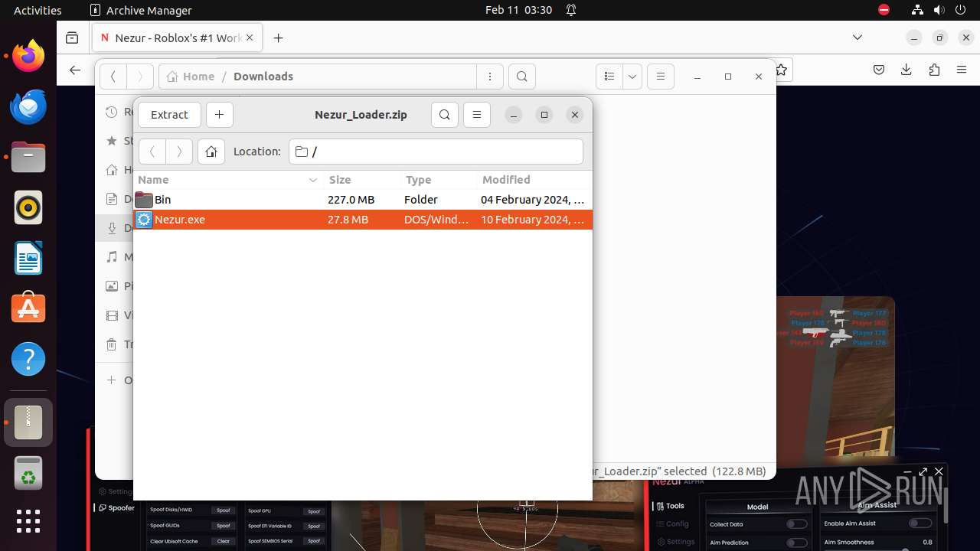Click the Folder type cell of Bin

point(421,200)
